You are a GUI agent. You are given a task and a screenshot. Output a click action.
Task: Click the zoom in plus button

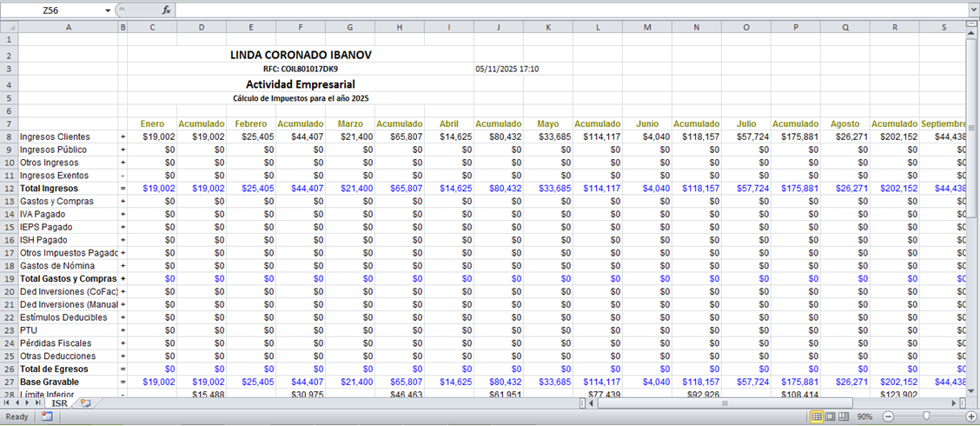972,417
